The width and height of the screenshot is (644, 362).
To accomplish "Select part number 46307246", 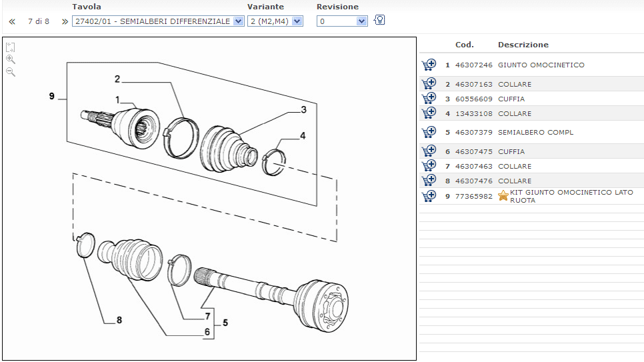I will pos(473,65).
